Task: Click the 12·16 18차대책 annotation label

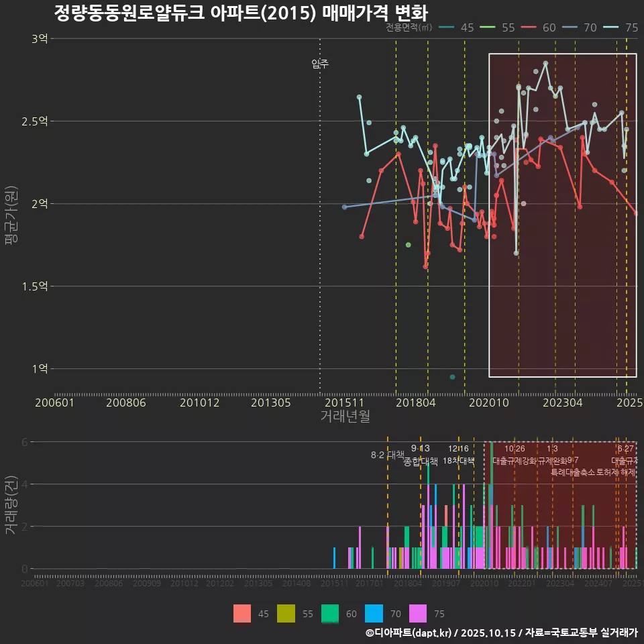Action: tap(460, 455)
